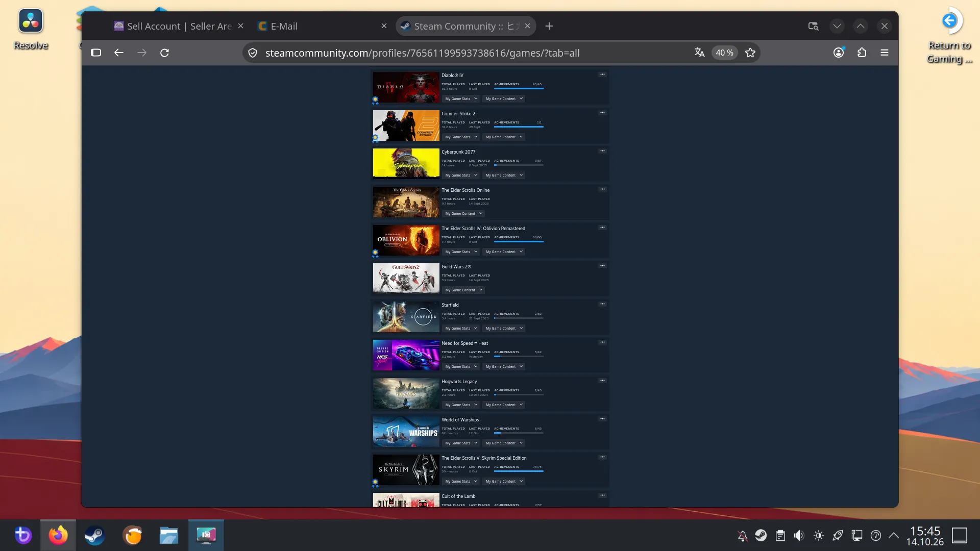
Task: Open the Firefox account icon
Action: [839, 52]
